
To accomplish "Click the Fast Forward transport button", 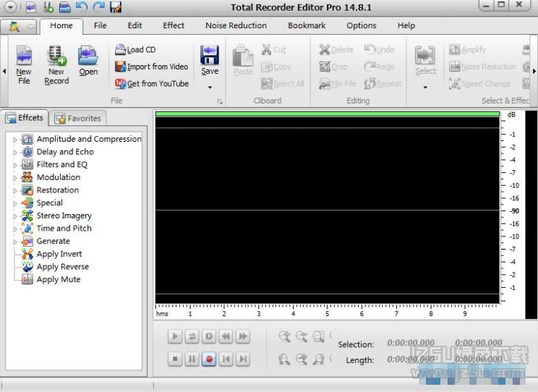I will click(x=243, y=336).
